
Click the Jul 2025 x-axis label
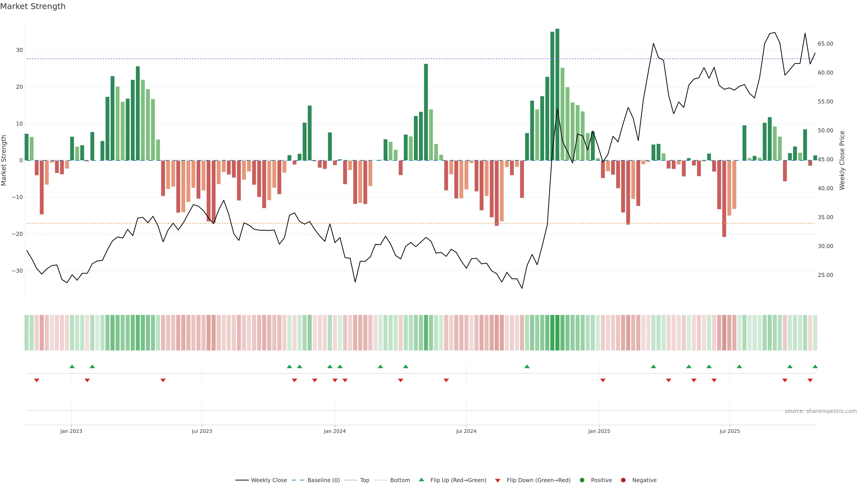tap(729, 431)
